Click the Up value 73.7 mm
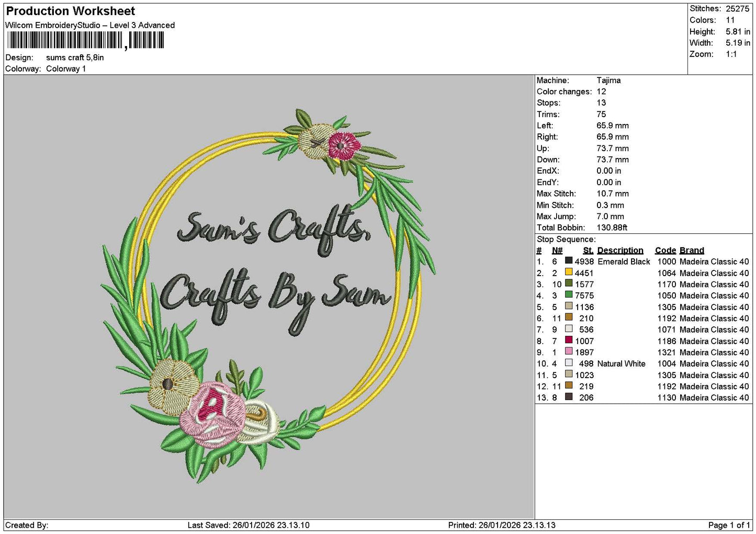This screenshot has width=756, height=534. click(x=613, y=148)
